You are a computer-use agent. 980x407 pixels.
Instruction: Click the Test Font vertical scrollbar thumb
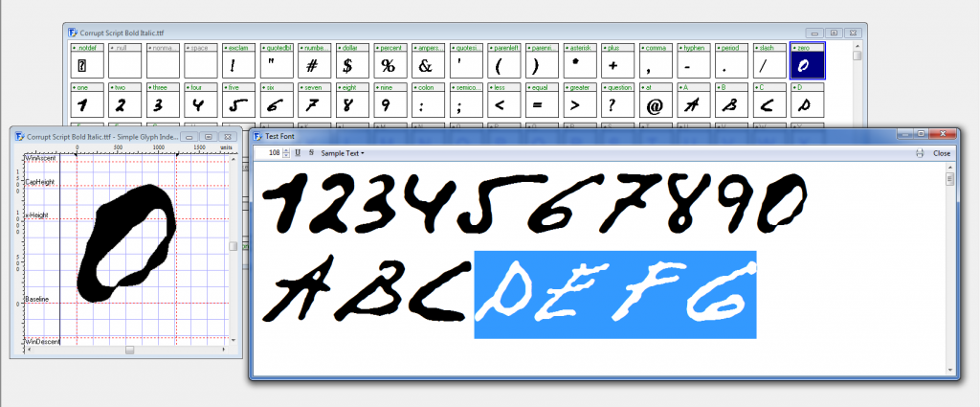950,179
